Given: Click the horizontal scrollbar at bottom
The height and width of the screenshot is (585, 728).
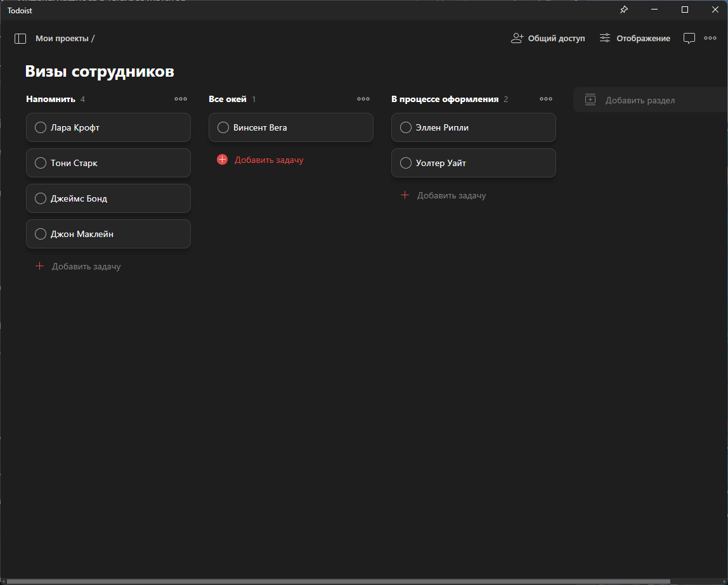Looking at the screenshot, I should pos(339,581).
